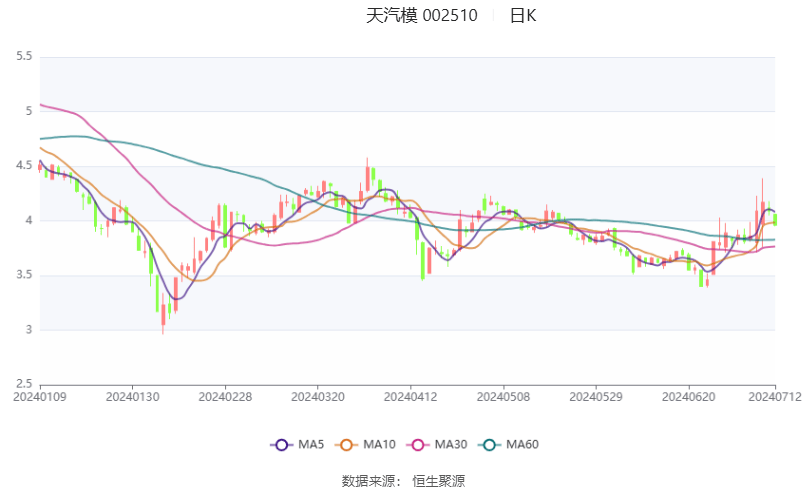Click the 4 y-axis value label
The image size is (807, 491).
[29, 220]
